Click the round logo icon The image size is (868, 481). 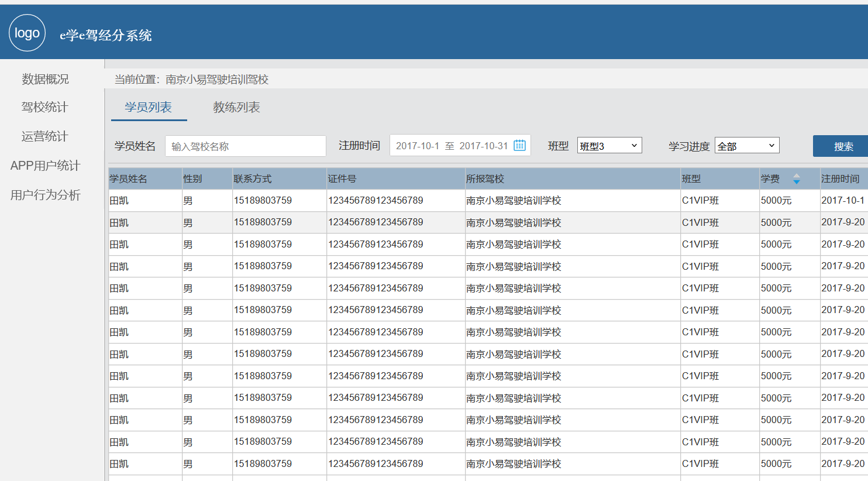tap(27, 33)
